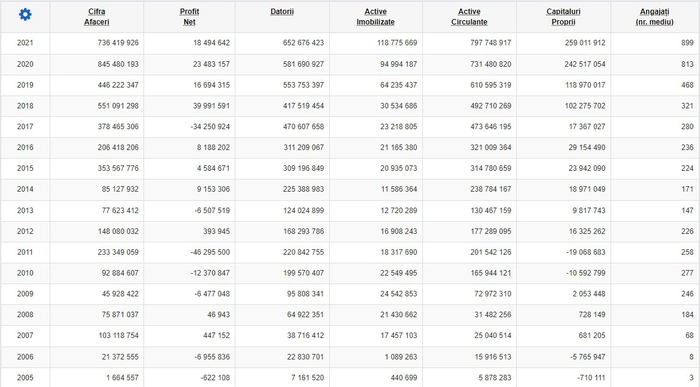Screen dimensions: 700x387
Task: Click the Angajați (nr. mediu) header
Action: coord(654,17)
